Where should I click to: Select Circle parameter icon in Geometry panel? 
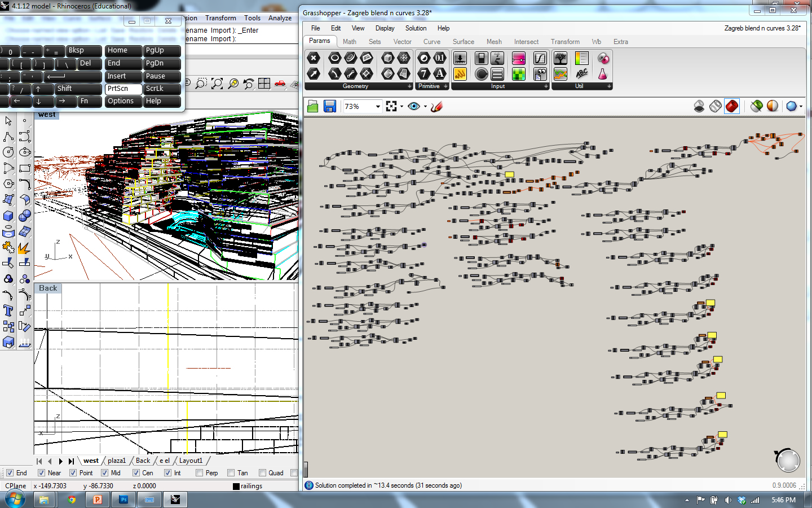click(335, 58)
